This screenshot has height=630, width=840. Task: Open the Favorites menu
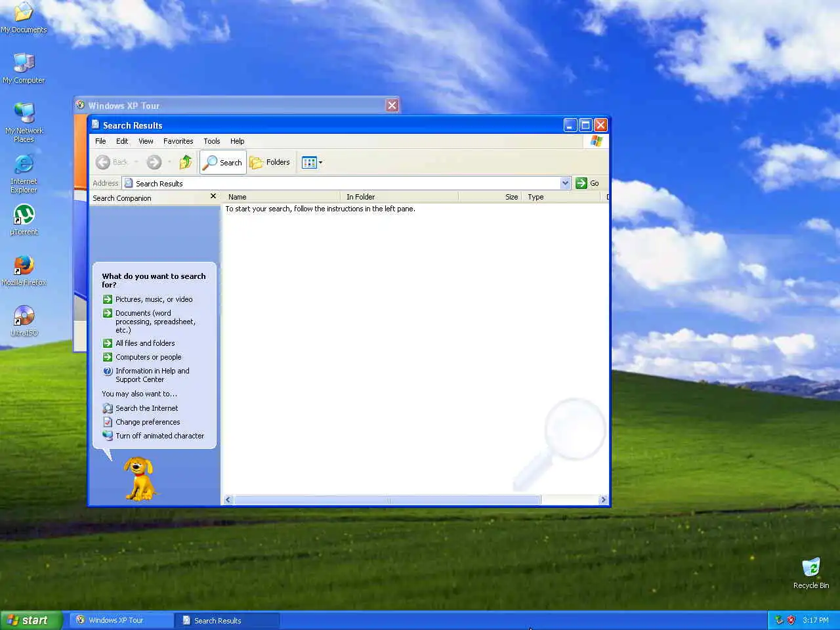point(178,141)
